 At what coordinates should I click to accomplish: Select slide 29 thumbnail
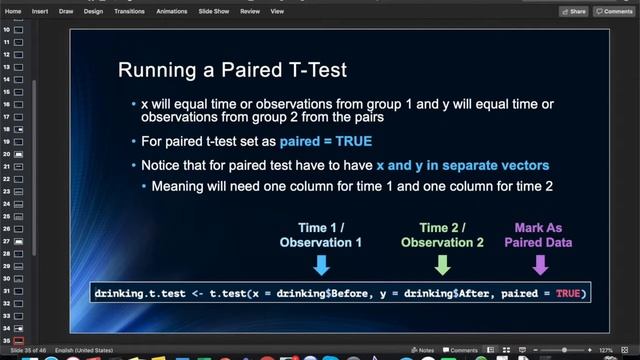[18, 266]
